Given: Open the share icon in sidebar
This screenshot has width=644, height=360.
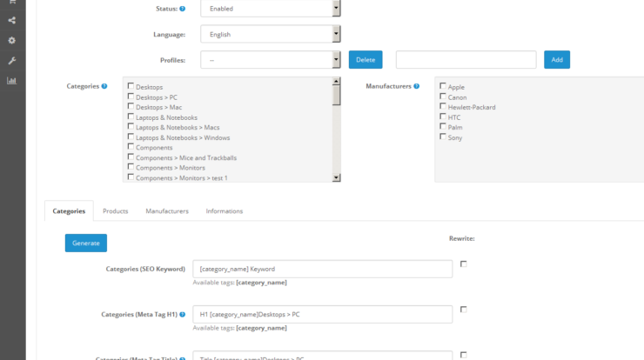Looking at the screenshot, I should coord(12,20).
